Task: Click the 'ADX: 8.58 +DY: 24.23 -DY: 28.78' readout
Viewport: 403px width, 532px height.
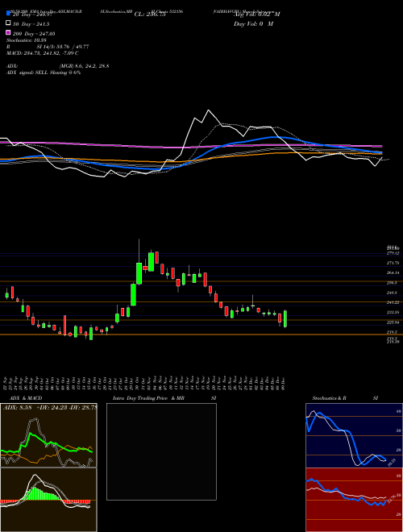Action: click(x=50, y=407)
